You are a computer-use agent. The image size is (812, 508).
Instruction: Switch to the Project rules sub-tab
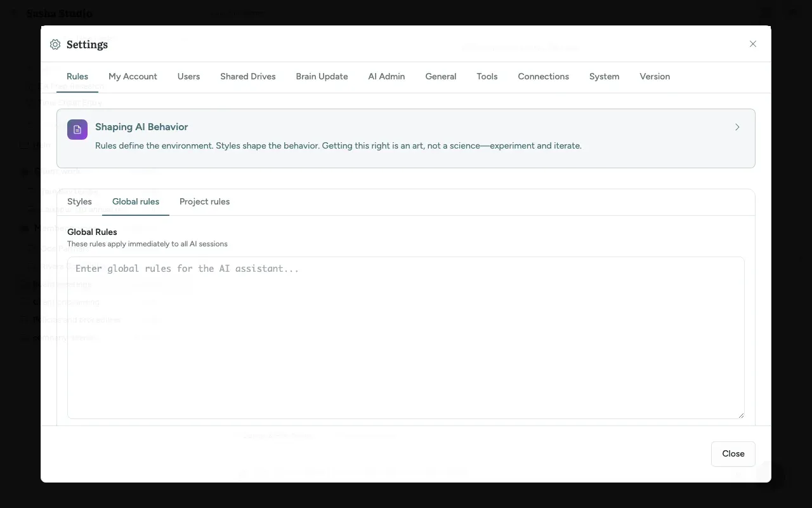tap(204, 201)
